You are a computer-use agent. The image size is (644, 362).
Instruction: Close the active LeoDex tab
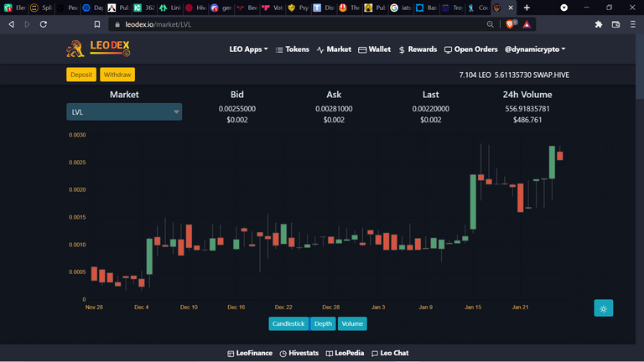511,8
